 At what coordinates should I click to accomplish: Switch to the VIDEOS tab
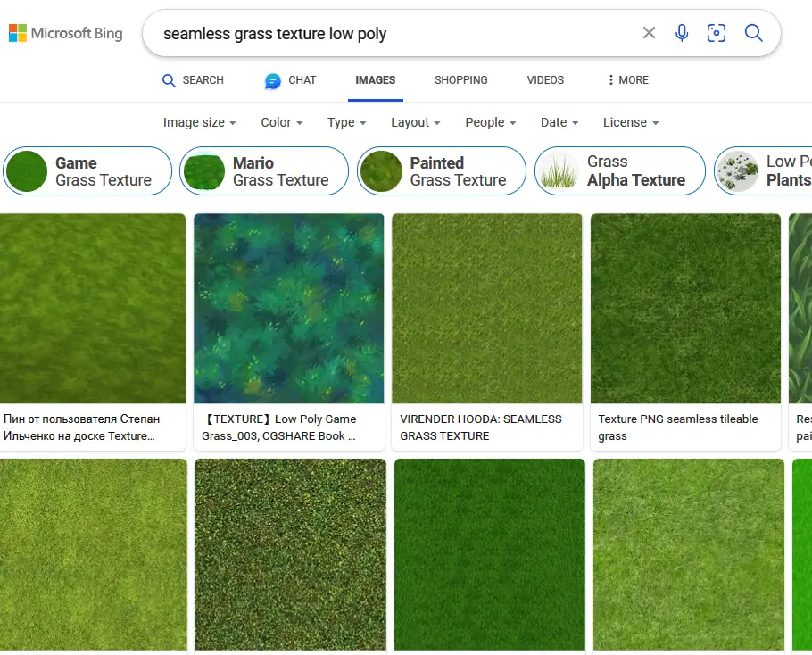point(545,80)
